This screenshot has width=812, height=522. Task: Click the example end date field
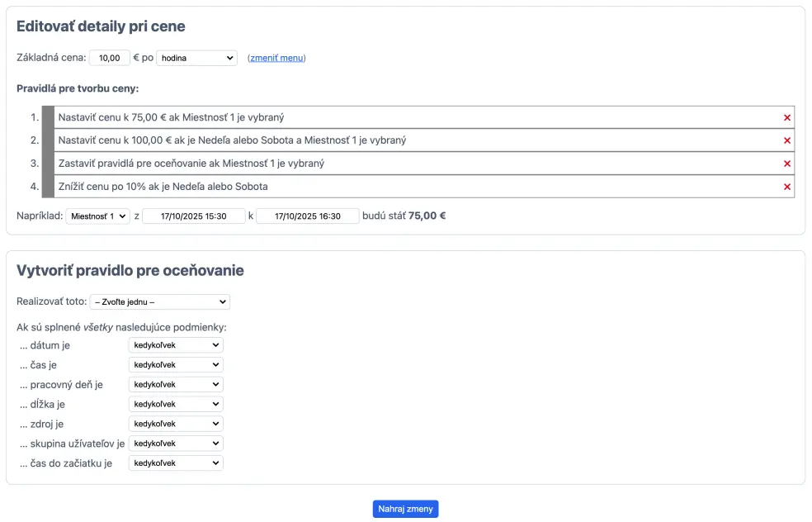[307, 216]
